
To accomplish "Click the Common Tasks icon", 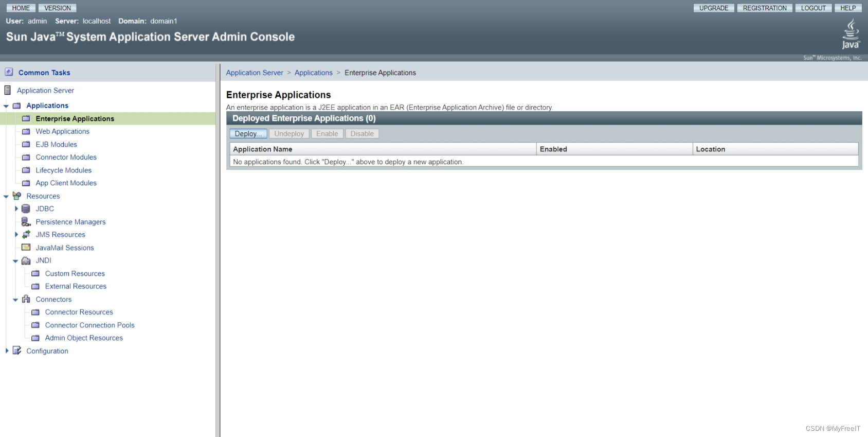I will point(9,72).
